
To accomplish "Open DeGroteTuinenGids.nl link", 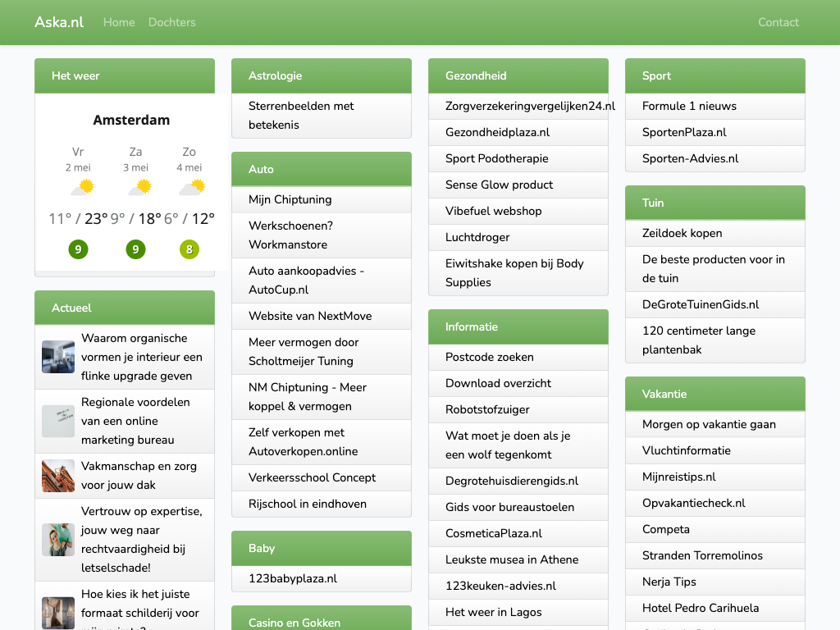I will [x=701, y=305].
